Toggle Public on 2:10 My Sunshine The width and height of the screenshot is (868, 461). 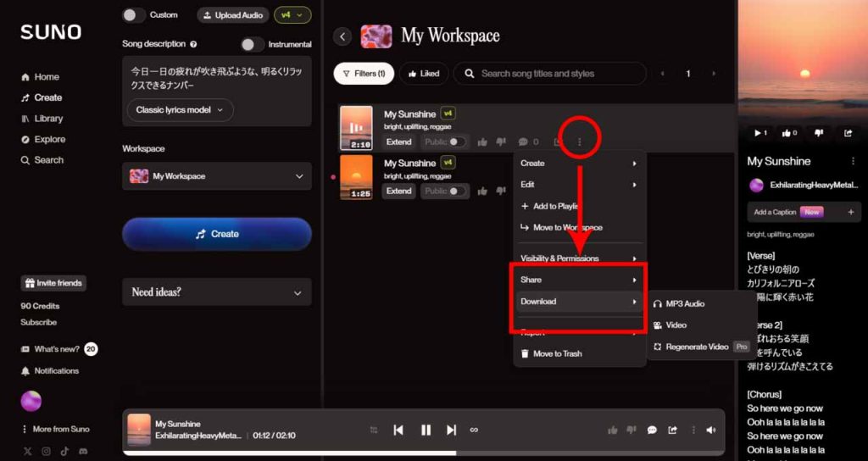457,142
